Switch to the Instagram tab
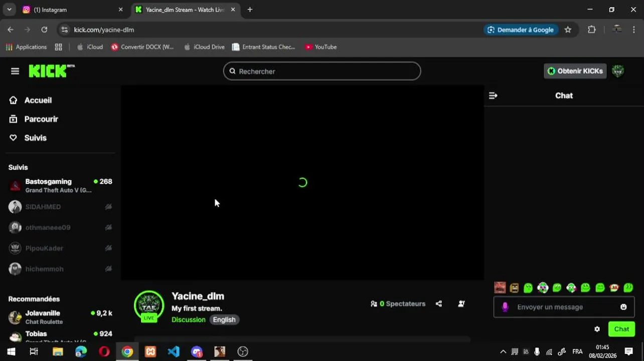The height and width of the screenshot is (361, 644). (72, 10)
